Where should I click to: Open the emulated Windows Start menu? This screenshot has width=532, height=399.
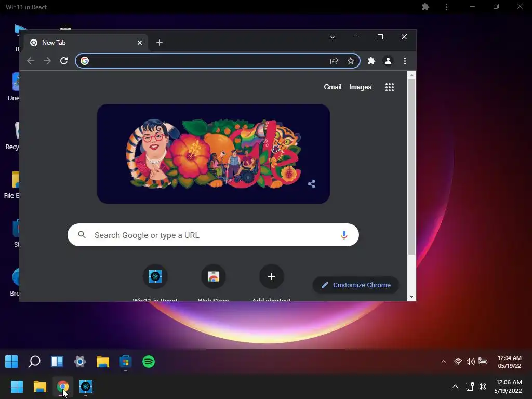click(x=11, y=362)
